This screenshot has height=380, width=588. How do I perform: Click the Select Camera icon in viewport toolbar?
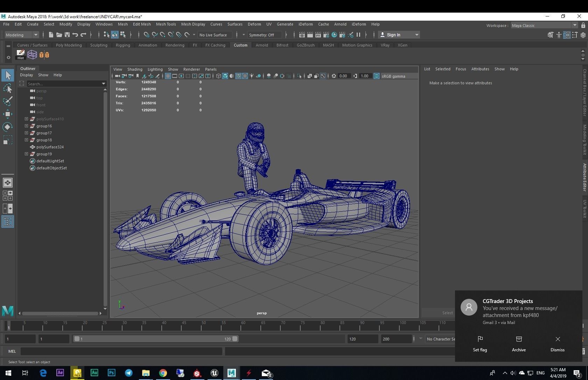pos(118,76)
